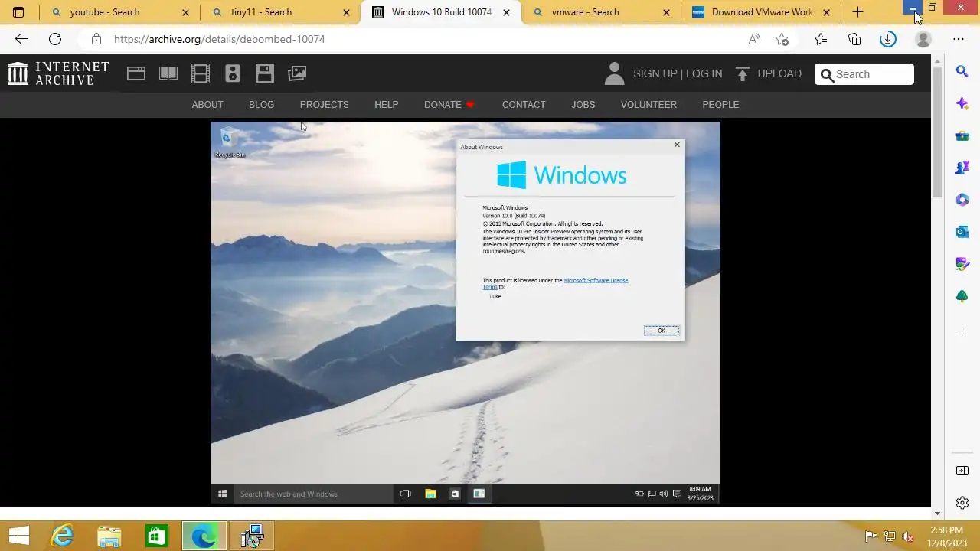
Task: Open the sidebar Microsoft 365 icon
Action: click(x=962, y=200)
